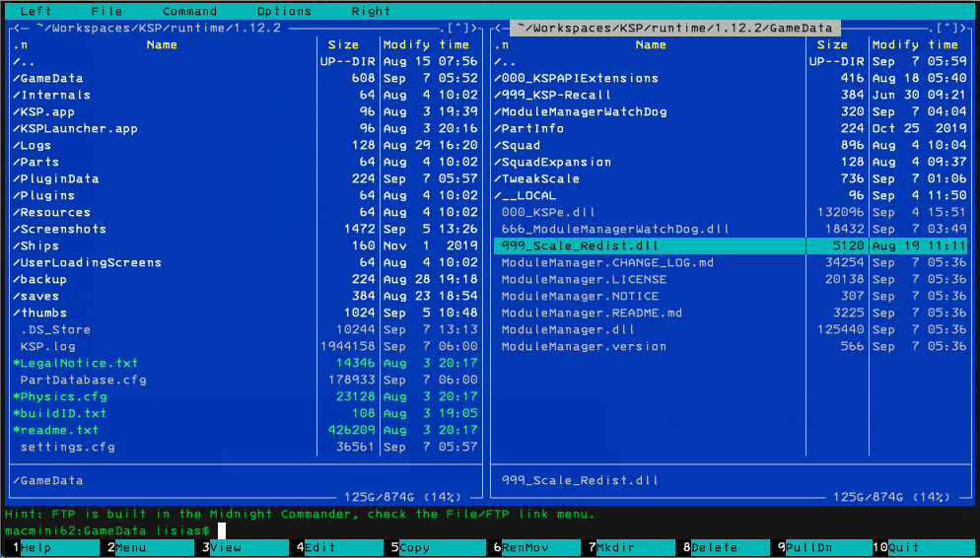This screenshot has width=980, height=558.
Task: Select the TweakScale folder in right panel
Action: [730, 178]
